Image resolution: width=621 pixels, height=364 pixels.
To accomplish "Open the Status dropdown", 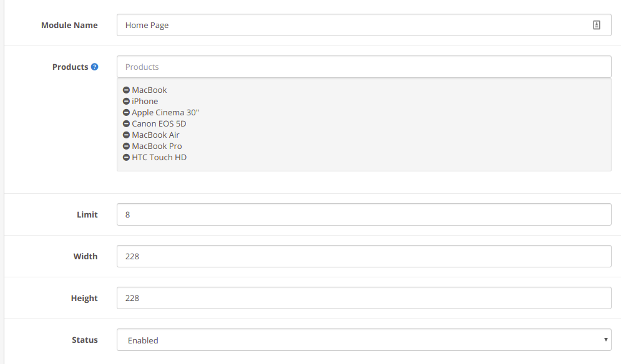I will coord(364,340).
